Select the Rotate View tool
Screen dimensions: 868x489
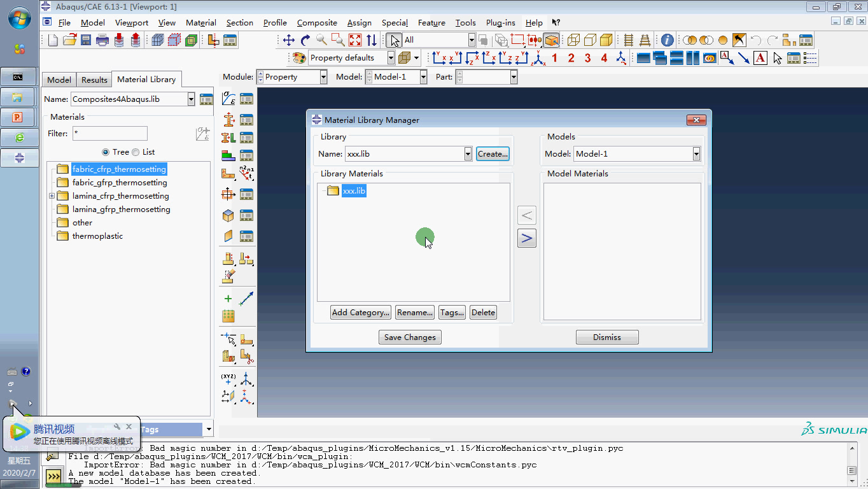click(305, 40)
